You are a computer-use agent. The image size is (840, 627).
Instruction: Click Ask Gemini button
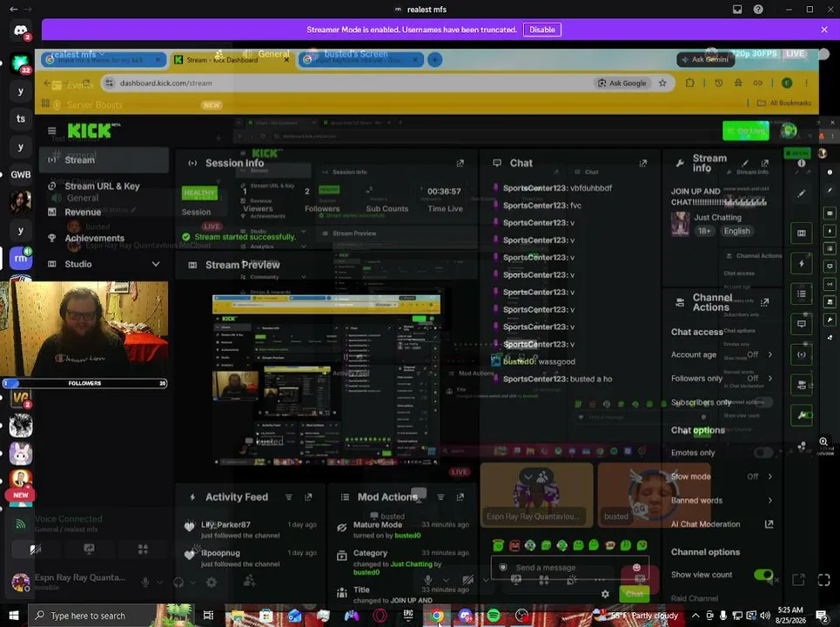point(705,59)
